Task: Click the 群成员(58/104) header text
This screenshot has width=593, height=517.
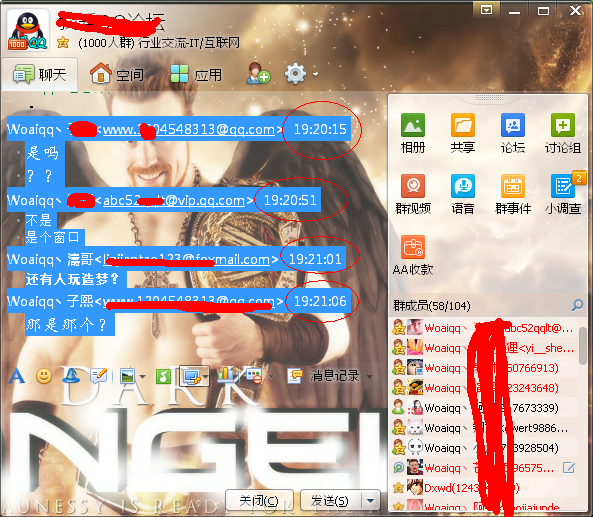Action: click(x=432, y=305)
